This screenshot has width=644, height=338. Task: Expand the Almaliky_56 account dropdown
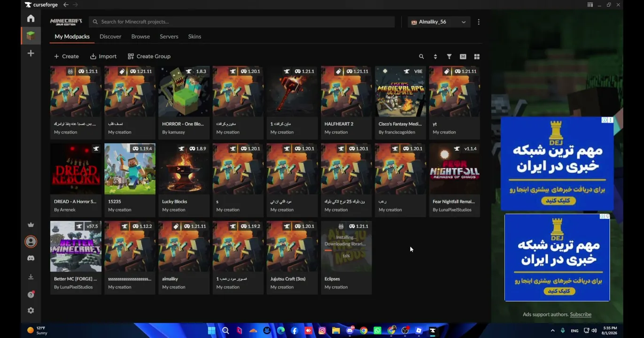pos(439,22)
